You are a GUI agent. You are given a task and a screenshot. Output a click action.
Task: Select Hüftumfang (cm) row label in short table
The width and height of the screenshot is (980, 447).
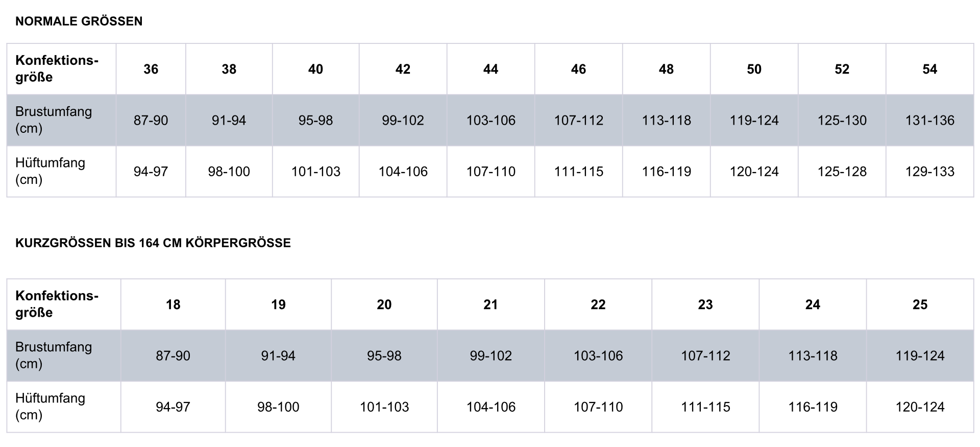pyautogui.click(x=50, y=407)
